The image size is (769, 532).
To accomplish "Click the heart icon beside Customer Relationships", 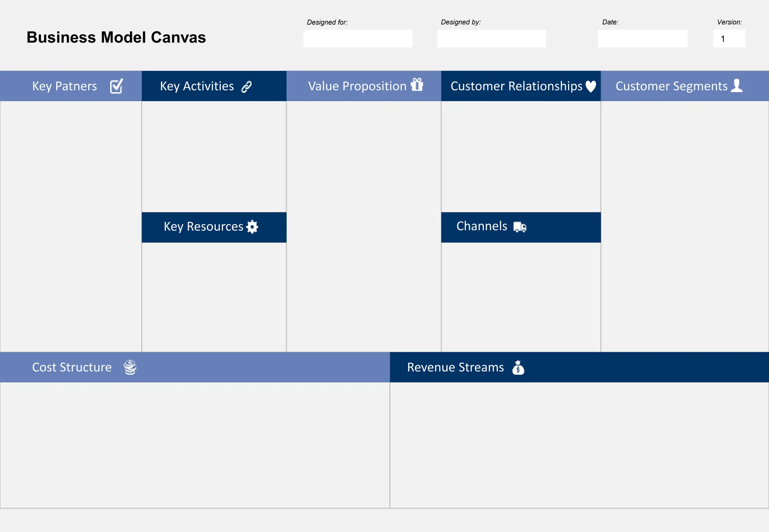I will (x=591, y=87).
